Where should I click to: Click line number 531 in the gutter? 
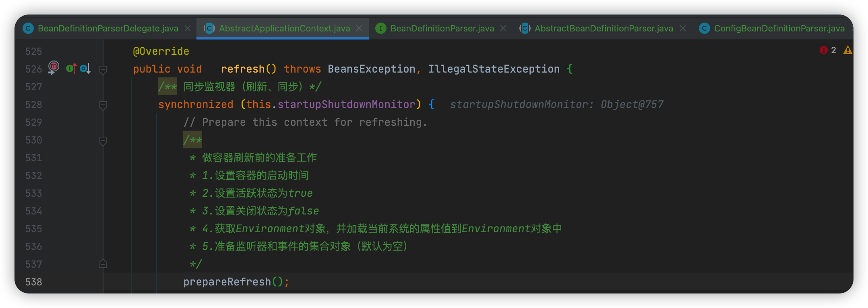tap(33, 158)
